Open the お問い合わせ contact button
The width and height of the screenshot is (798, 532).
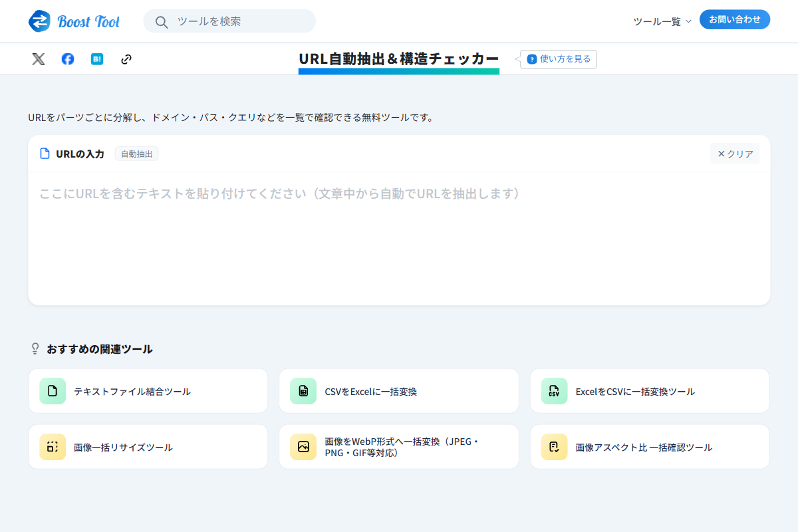pyautogui.click(x=735, y=19)
